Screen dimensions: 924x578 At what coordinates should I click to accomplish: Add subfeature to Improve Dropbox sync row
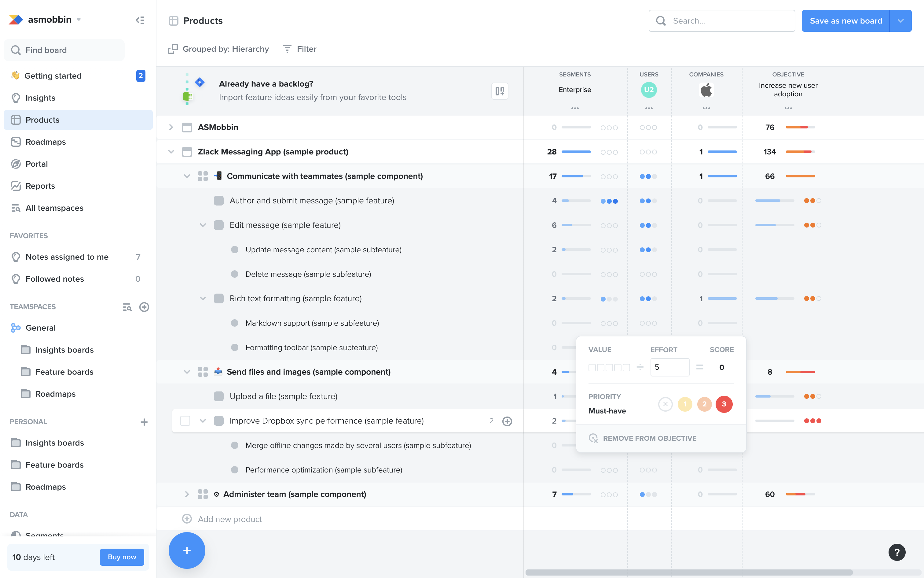pos(507,421)
